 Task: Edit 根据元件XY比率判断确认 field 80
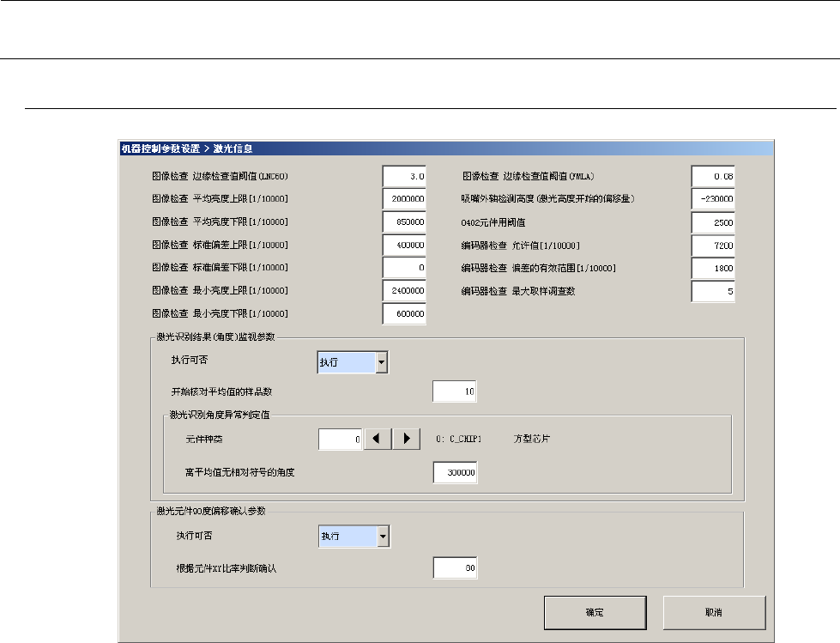(x=455, y=568)
